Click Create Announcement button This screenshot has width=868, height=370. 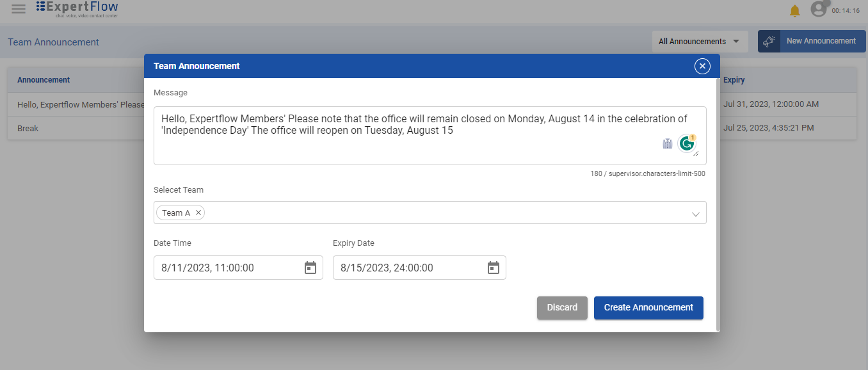648,307
